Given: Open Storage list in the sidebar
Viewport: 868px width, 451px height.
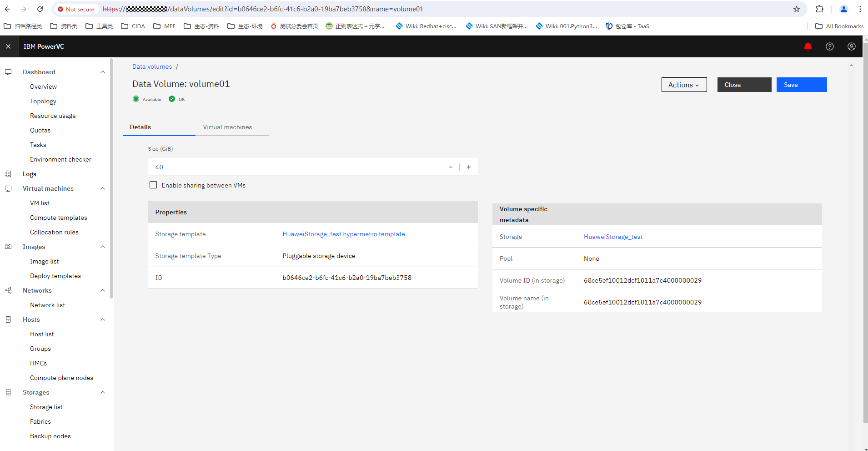Looking at the screenshot, I should (46, 407).
